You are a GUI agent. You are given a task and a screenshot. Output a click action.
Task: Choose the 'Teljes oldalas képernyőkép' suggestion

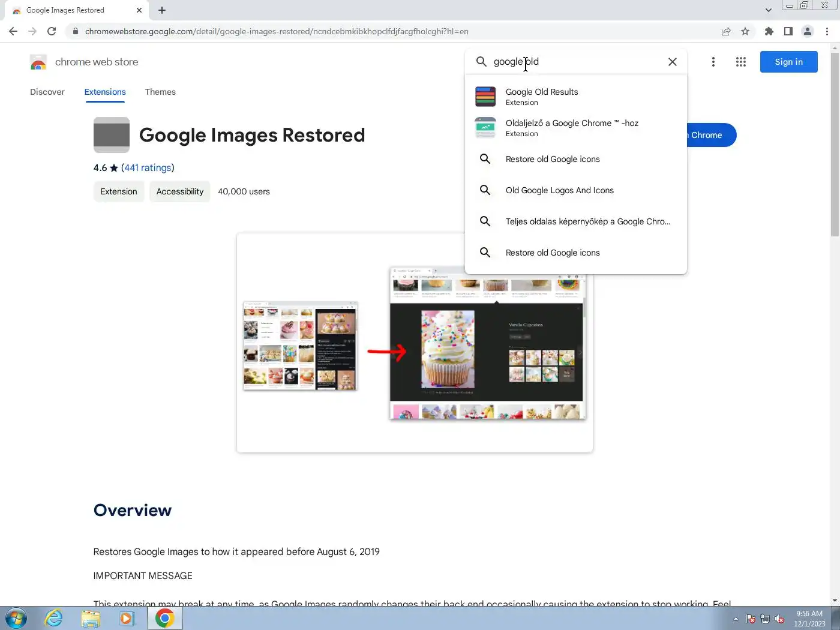576,221
